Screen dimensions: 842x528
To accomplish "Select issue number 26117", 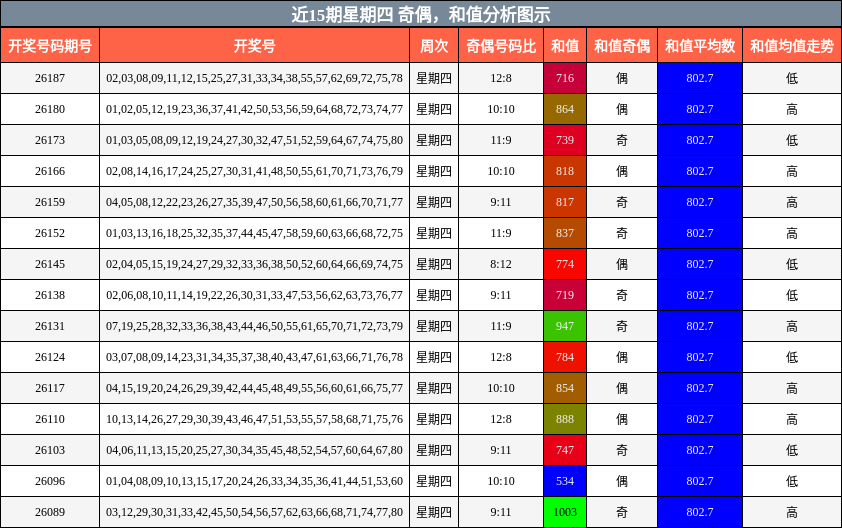I will [50, 388].
